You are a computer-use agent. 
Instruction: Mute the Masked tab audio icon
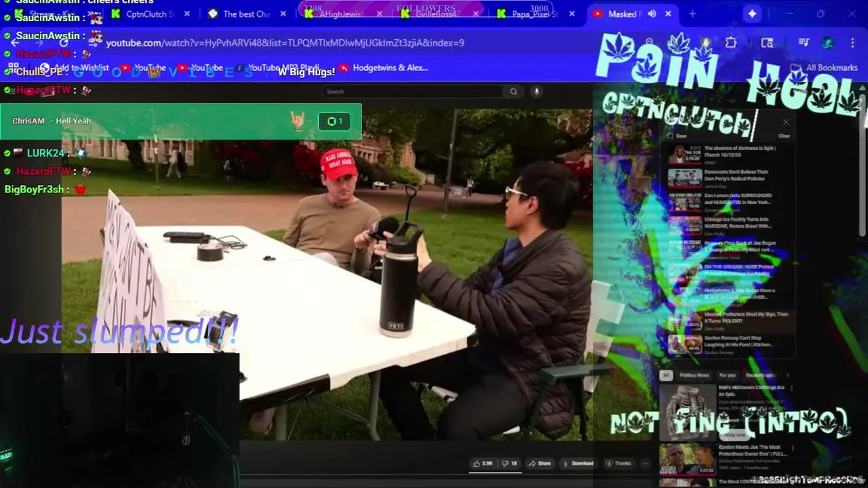tap(652, 14)
